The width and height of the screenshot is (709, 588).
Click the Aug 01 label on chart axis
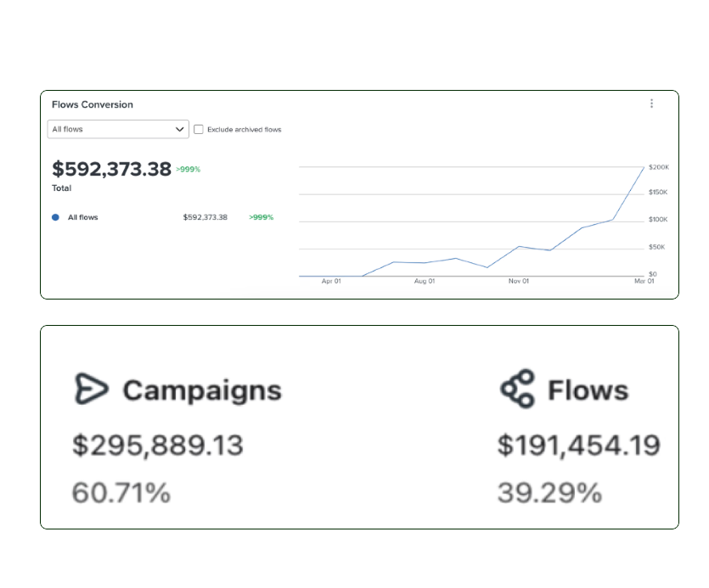pos(425,281)
